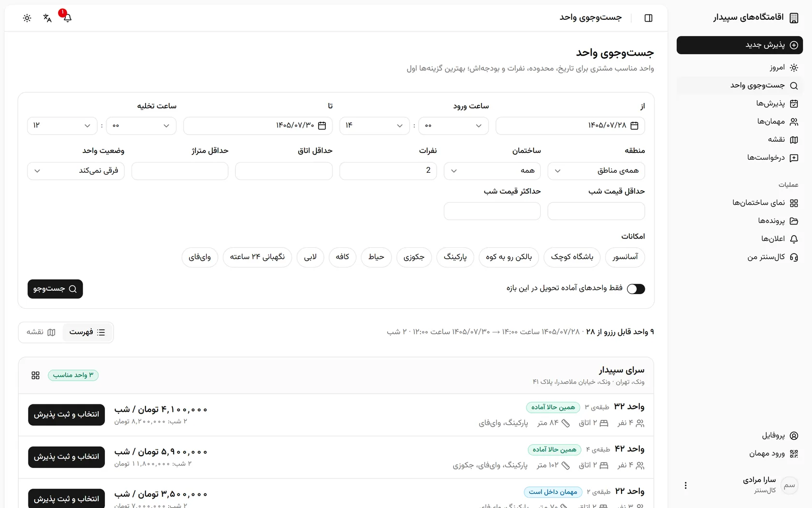Toggle the پارکینگ amenity chip

point(455,257)
